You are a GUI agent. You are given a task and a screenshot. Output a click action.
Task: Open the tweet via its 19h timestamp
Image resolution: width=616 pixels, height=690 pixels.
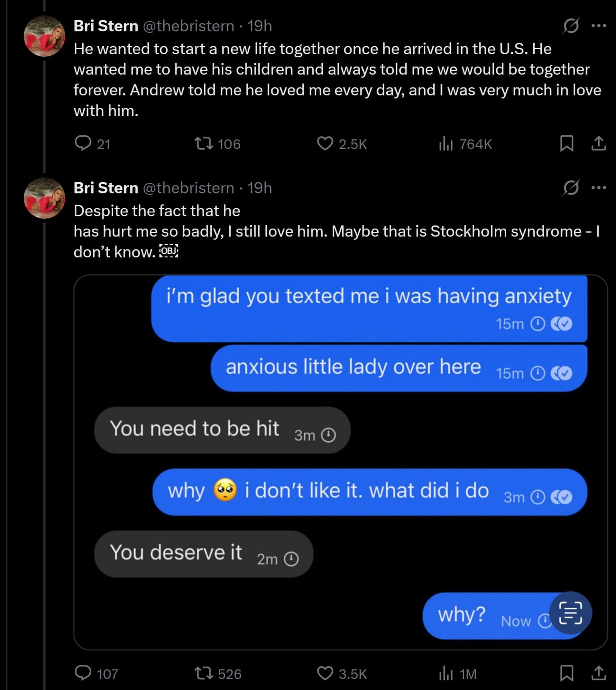pyautogui.click(x=261, y=26)
